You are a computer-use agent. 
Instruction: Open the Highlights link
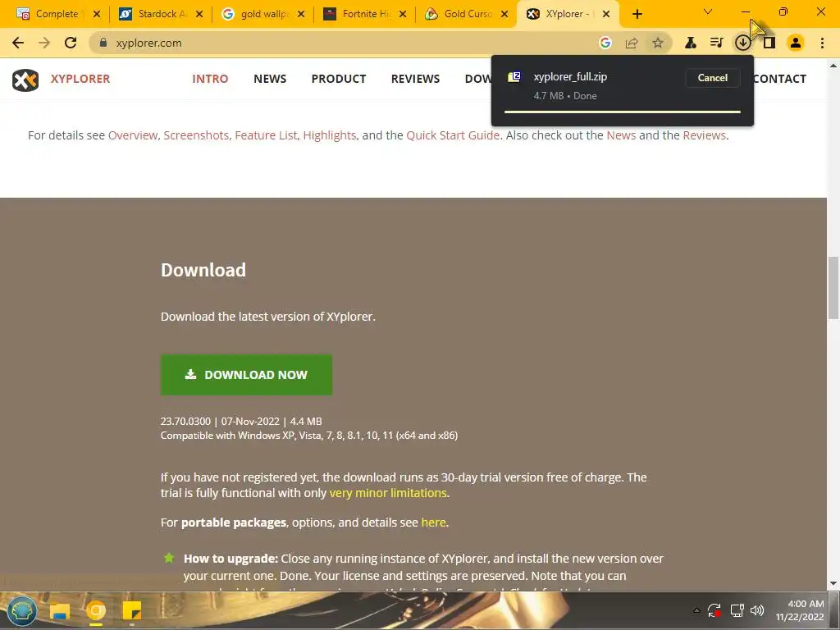(330, 135)
